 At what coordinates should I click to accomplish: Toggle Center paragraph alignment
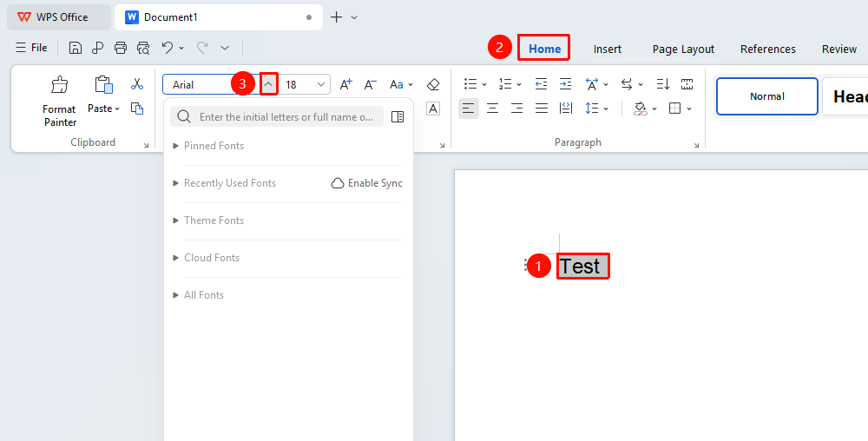tap(493, 109)
